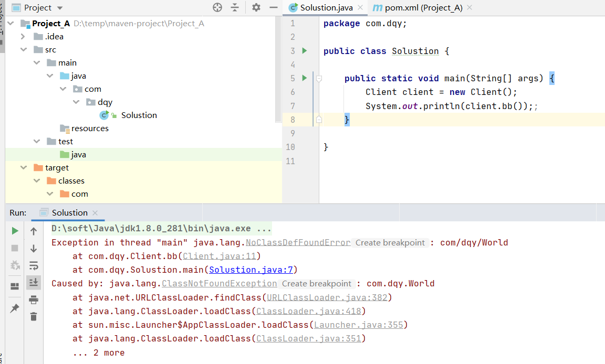This screenshot has width=605, height=364.
Task: Click the fold end marker at line 8
Action: coord(319,120)
